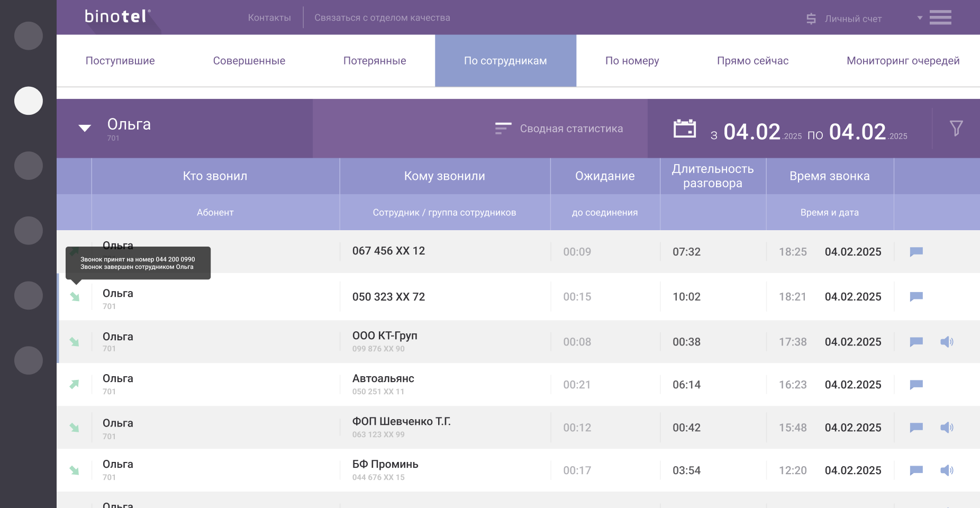Click the Длительность разговора column header

pyautogui.click(x=713, y=176)
